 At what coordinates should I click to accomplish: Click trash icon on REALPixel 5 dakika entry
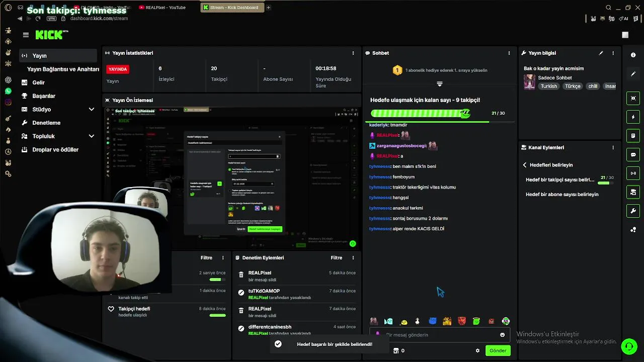(x=241, y=275)
